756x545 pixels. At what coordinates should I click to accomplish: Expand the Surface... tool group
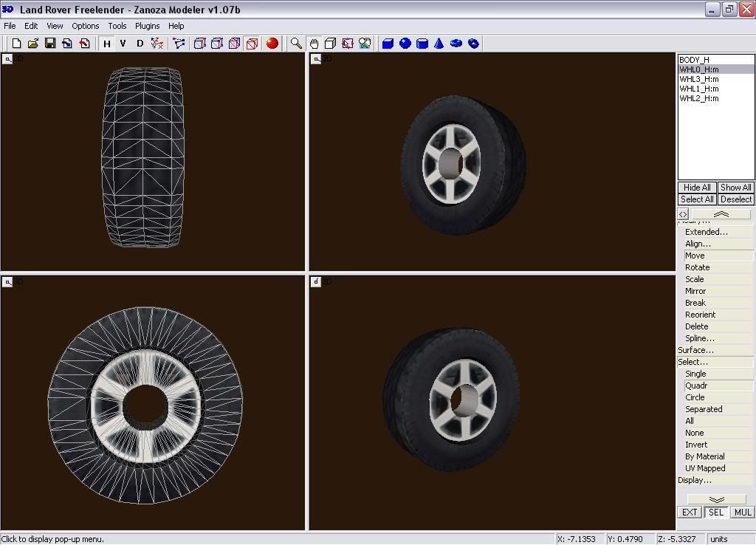pos(695,350)
